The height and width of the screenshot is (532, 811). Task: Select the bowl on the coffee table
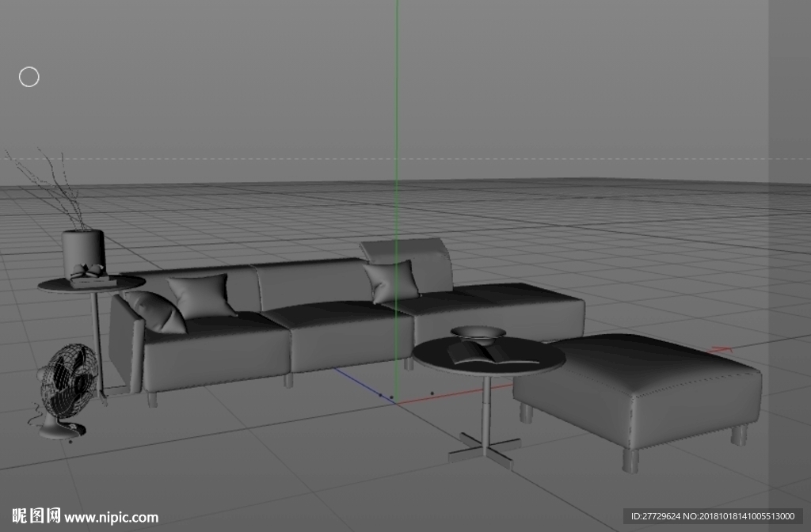(478, 335)
